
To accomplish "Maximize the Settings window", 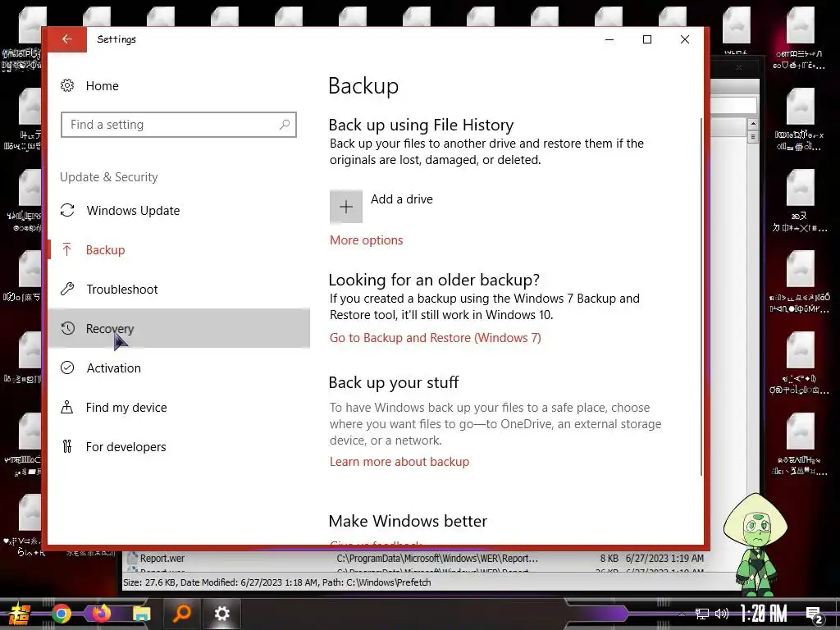I will 647,39.
